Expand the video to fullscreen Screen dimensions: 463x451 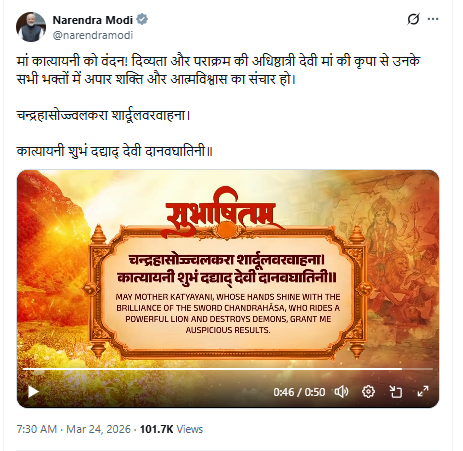pos(423,391)
